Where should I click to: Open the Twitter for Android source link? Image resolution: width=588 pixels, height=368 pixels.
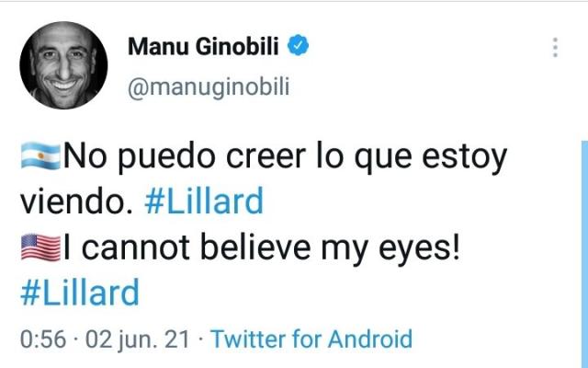point(311,339)
